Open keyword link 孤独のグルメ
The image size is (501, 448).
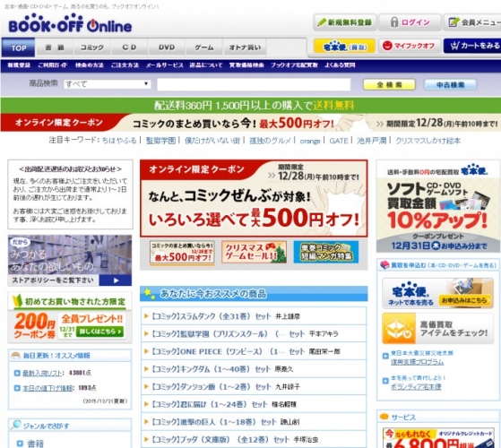pos(270,141)
